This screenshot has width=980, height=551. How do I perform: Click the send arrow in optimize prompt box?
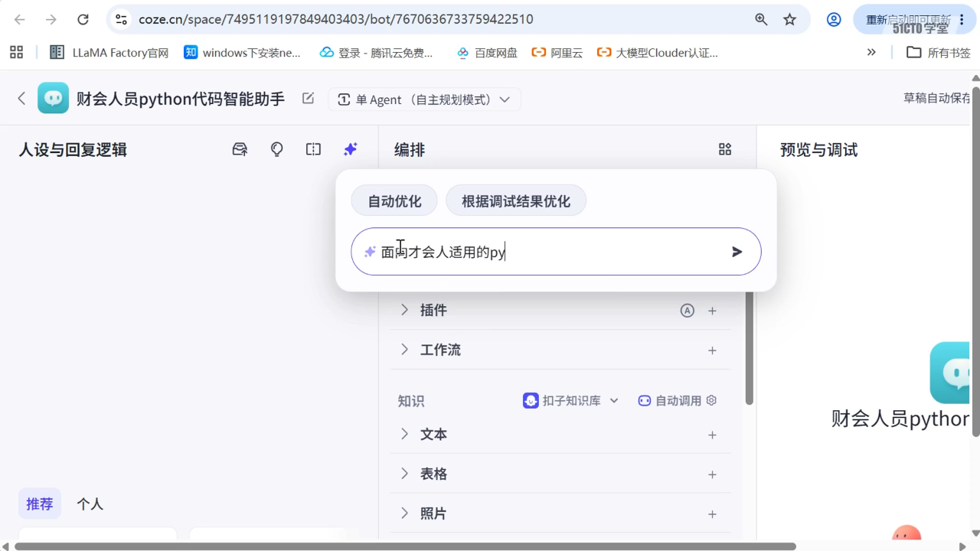737,252
